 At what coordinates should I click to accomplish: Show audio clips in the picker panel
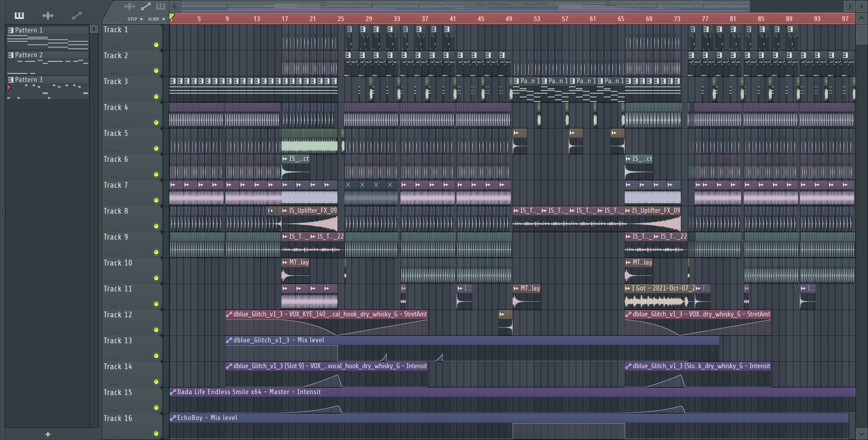pyautogui.click(x=48, y=15)
